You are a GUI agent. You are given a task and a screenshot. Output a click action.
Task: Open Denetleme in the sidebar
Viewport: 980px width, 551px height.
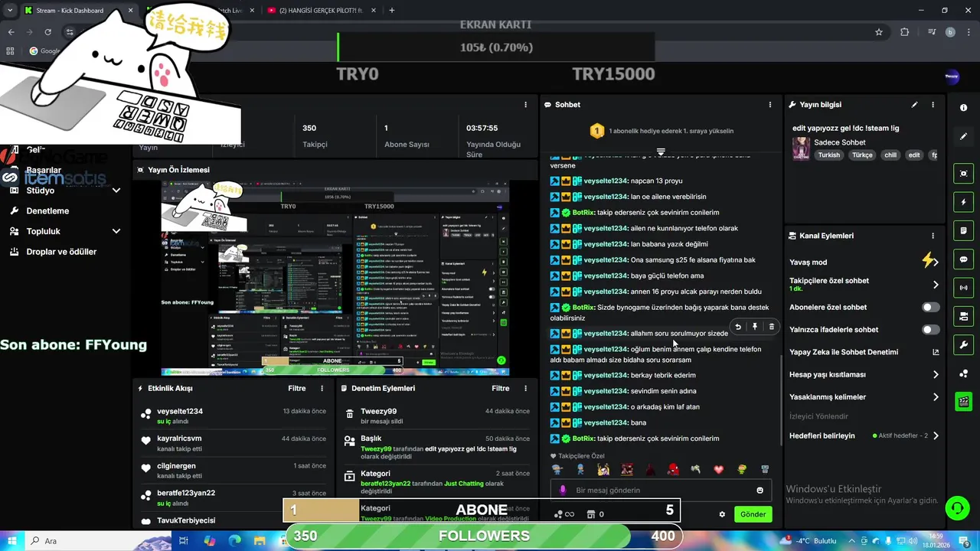pyautogui.click(x=47, y=211)
